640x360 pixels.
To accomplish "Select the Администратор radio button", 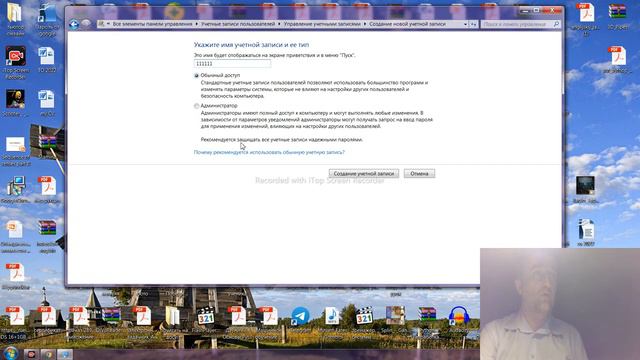I will [x=196, y=106].
